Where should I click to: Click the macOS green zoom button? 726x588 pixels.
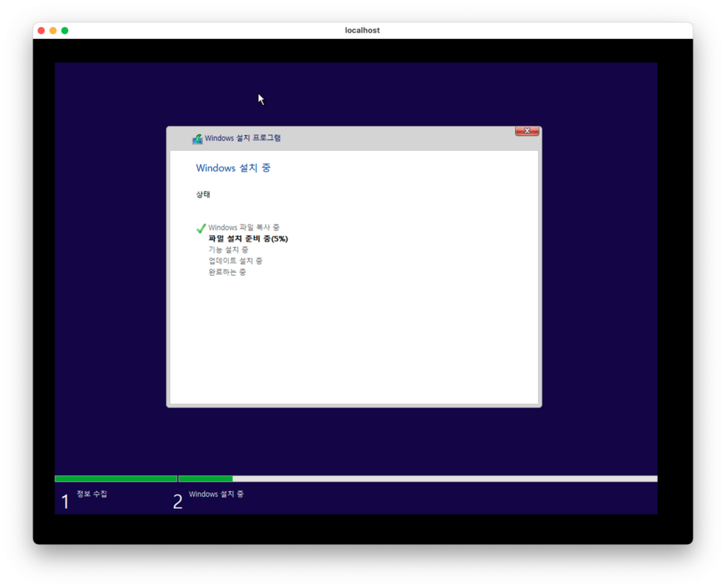point(65,30)
